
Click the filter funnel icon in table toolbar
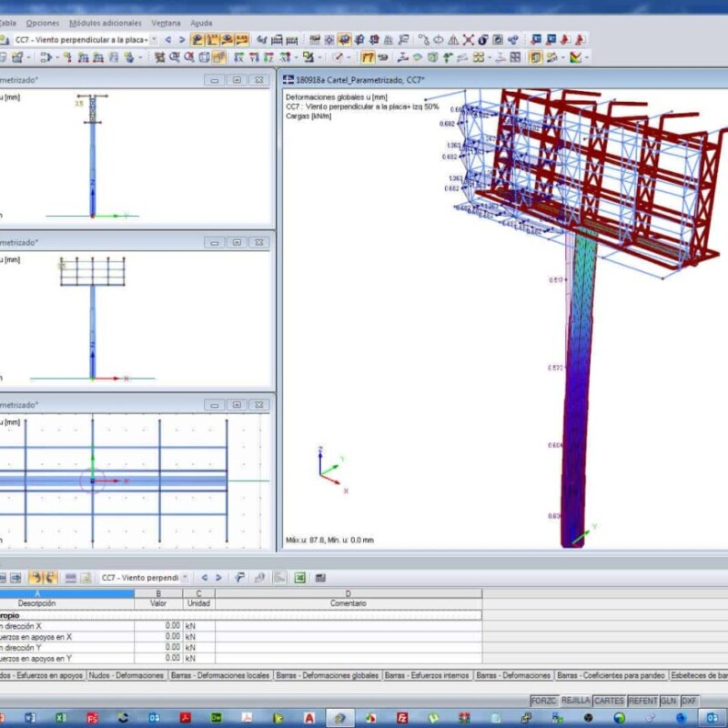pos(239,578)
